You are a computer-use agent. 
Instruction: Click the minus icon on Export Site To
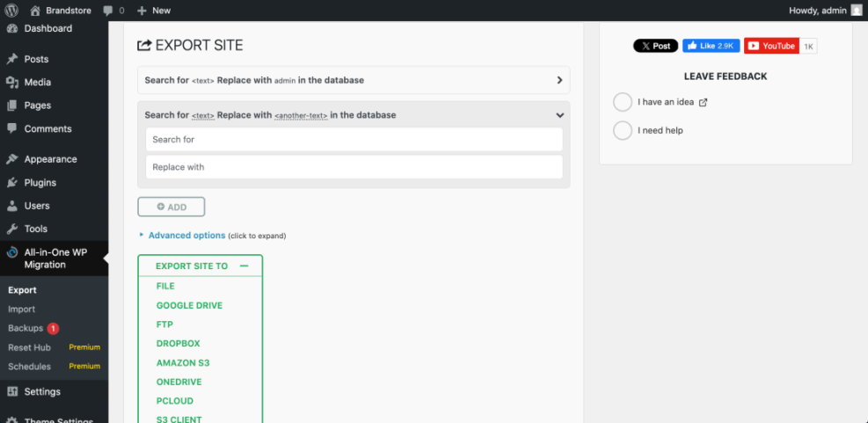pyautogui.click(x=244, y=266)
